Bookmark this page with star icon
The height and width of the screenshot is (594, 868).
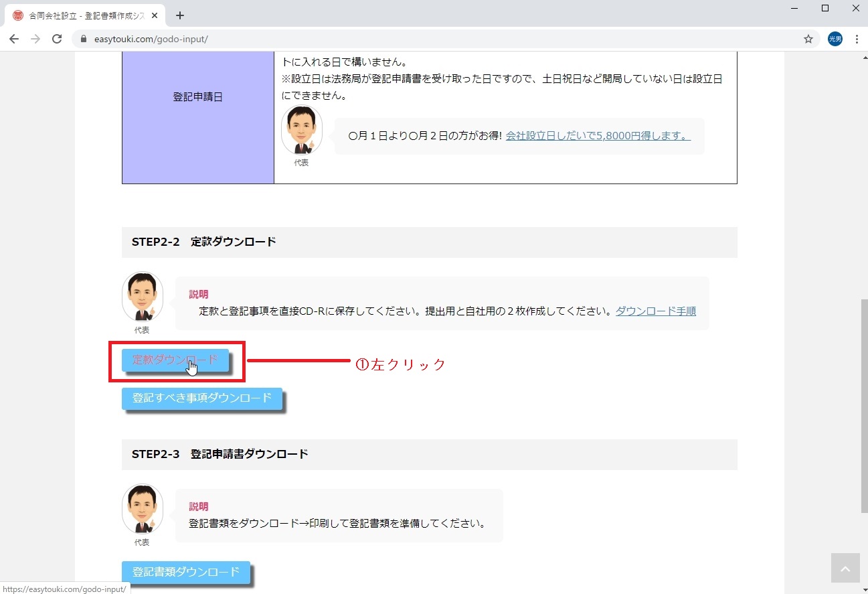tap(808, 39)
